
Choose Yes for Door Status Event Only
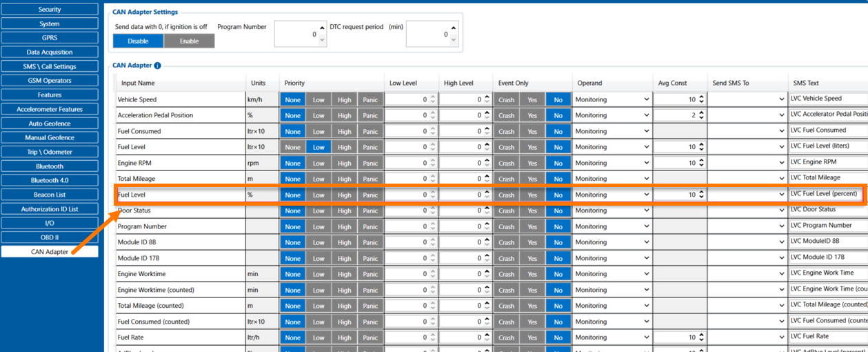(532, 211)
